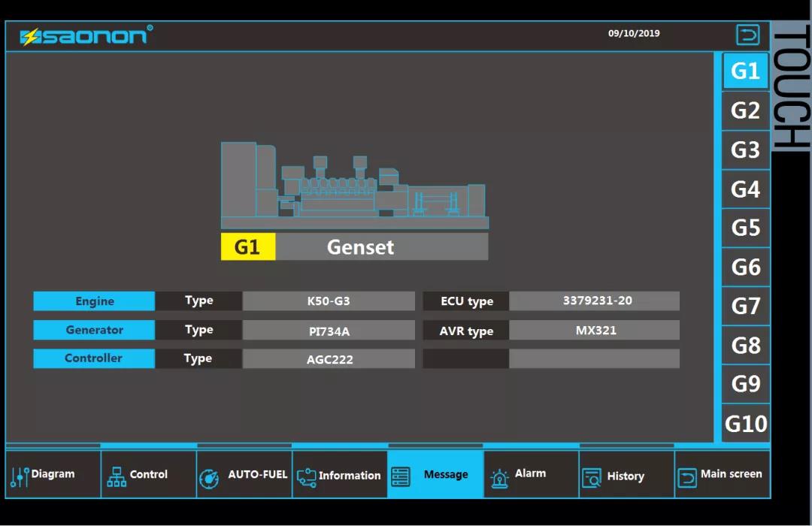This screenshot has width=812, height=526.
Task: Click the Engine category button
Action: click(94, 301)
